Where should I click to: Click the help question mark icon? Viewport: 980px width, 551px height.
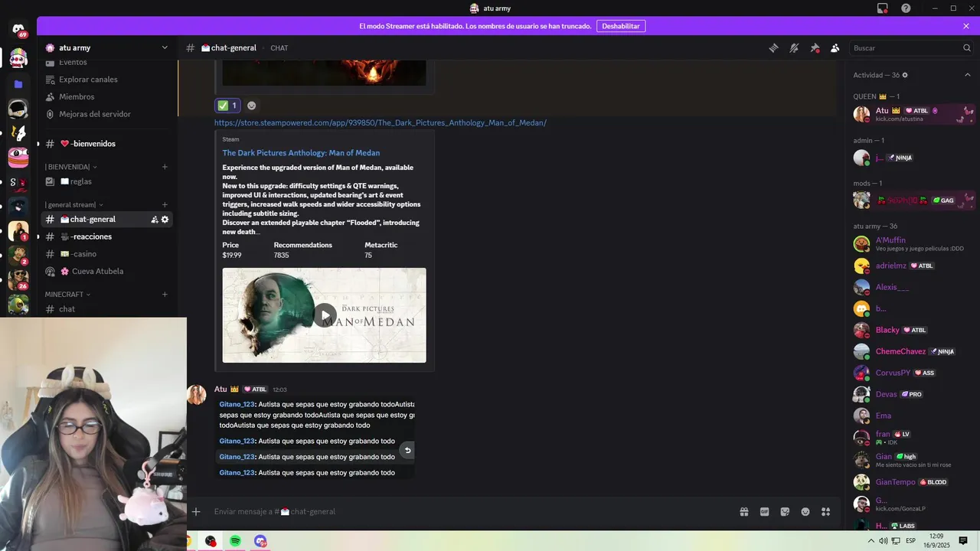pyautogui.click(x=906, y=8)
